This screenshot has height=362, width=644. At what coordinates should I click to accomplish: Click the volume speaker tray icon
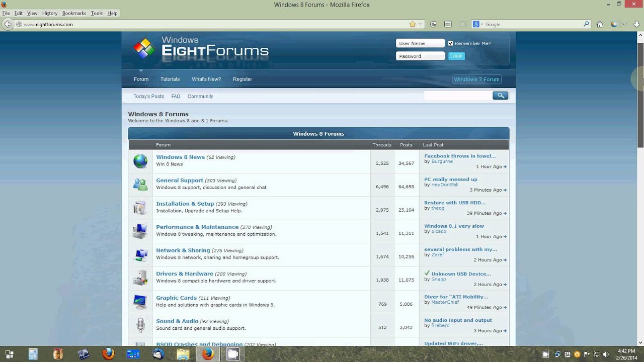tap(606, 354)
